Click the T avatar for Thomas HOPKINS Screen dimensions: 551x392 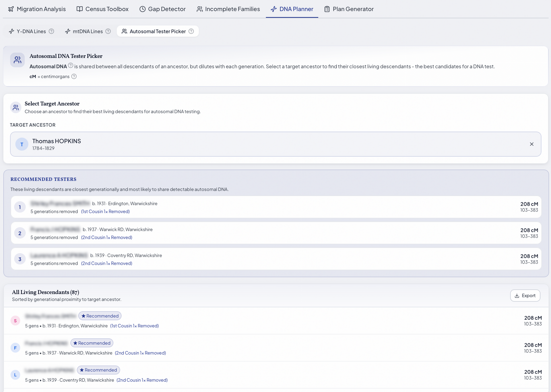tap(22, 144)
